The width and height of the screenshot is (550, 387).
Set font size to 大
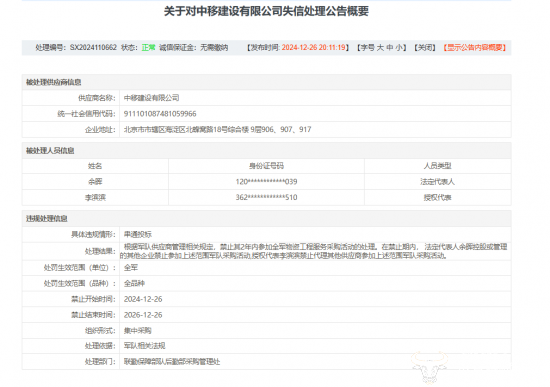[x=380, y=48]
